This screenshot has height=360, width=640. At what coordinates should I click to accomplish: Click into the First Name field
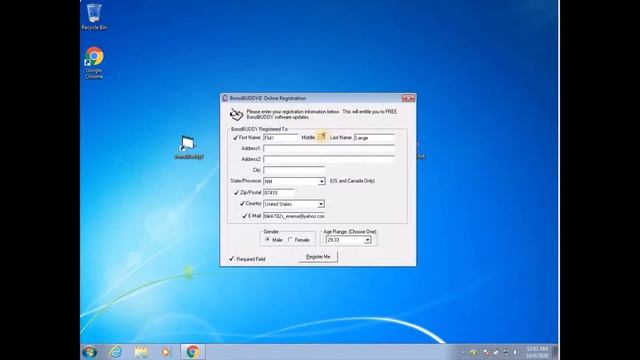click(x=281, y=138)
